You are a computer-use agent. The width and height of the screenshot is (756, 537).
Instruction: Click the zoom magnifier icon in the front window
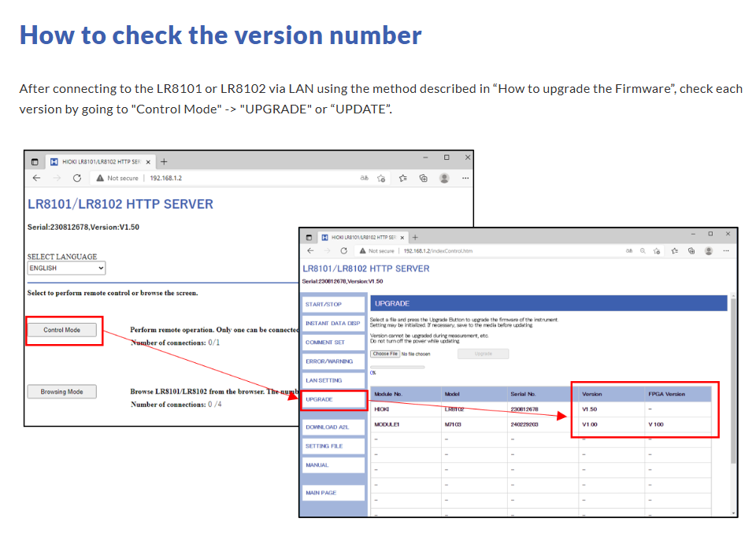click(x=643, y=250)
